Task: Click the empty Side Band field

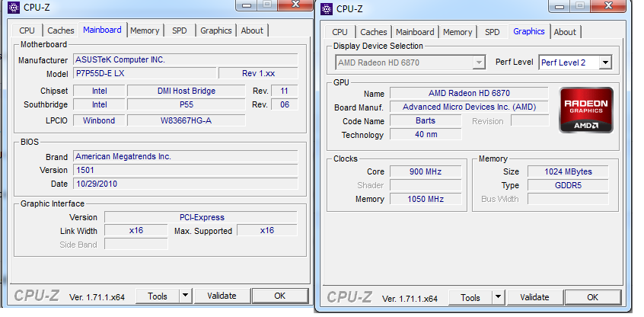Action: [136, 244]
